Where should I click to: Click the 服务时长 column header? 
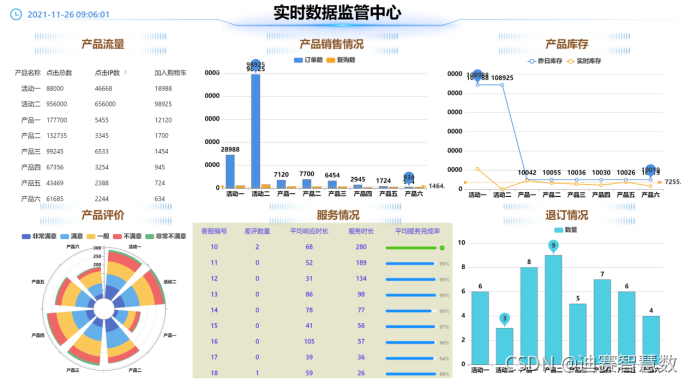(x=361, y=231)
